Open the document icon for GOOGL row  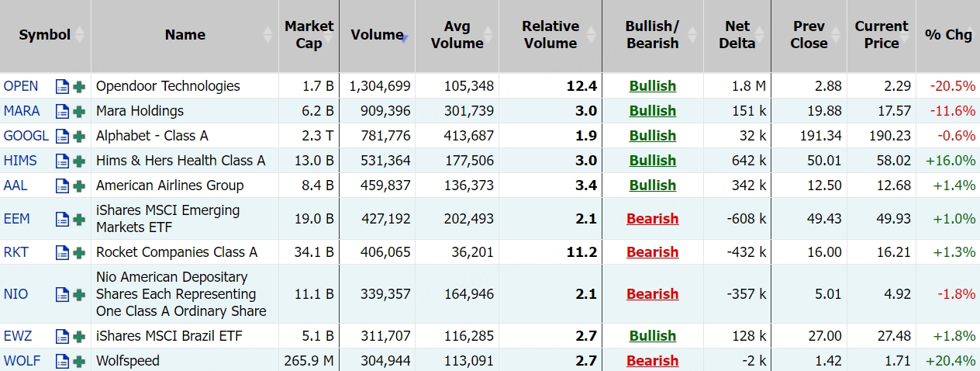point(62,136)
